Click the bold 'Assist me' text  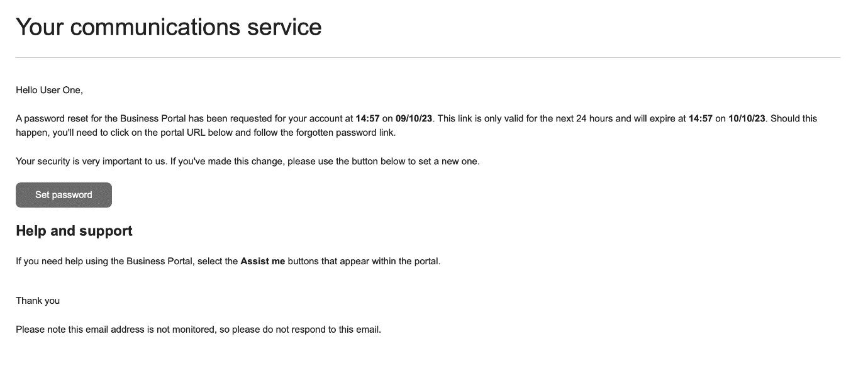pos(263,261)
